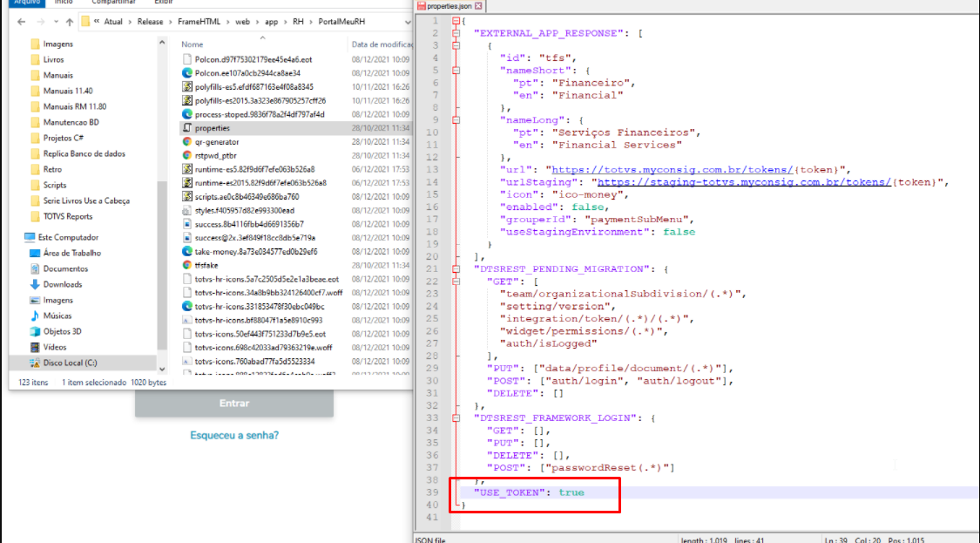Select qr-generator Chrome file icon

[187, 141]
